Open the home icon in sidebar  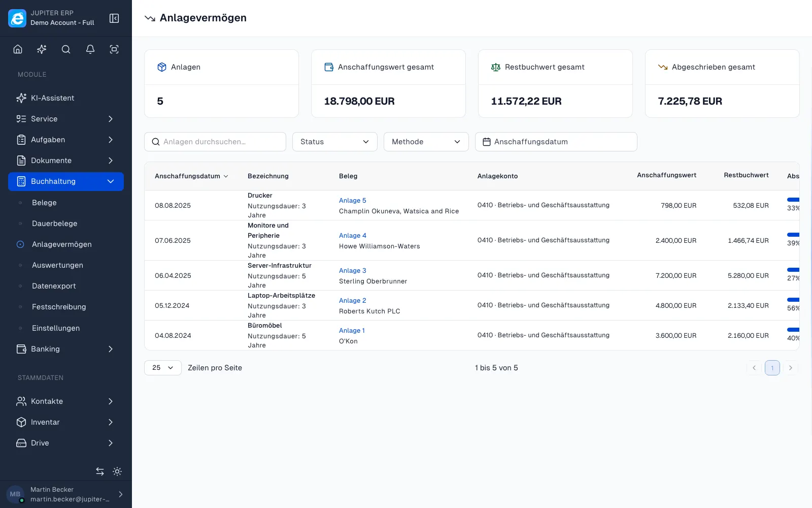point(18,49)
